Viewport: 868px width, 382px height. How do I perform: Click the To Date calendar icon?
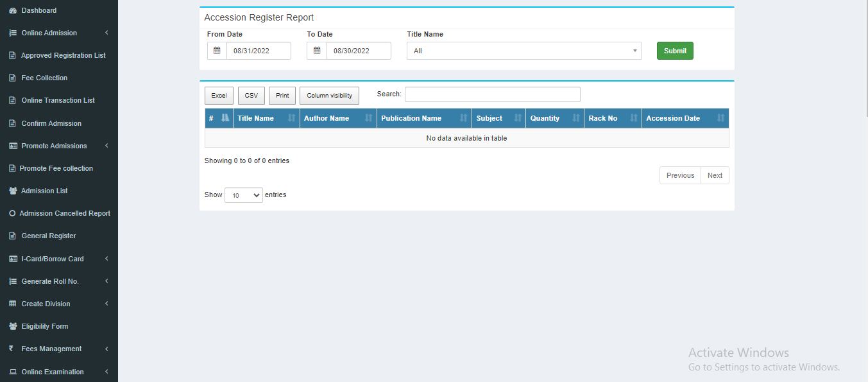[x=317, y=51]
